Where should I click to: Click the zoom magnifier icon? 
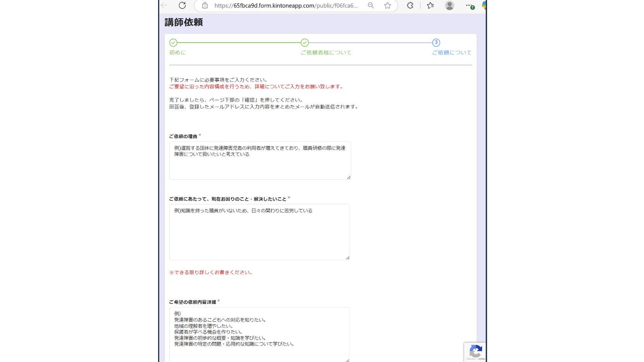tap(371, 5)
